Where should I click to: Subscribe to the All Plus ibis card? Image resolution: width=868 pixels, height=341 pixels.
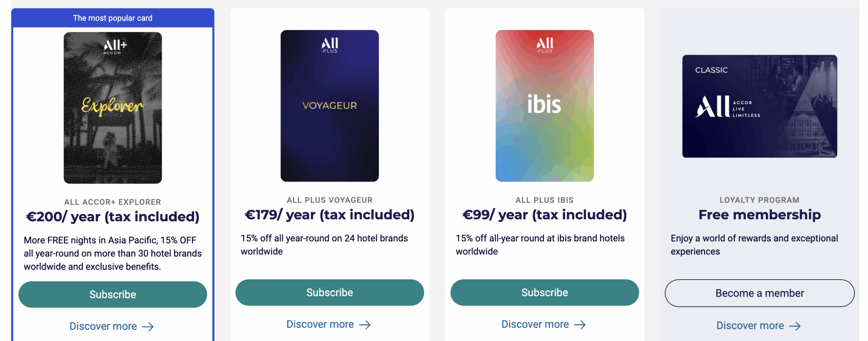coord(544,292)
